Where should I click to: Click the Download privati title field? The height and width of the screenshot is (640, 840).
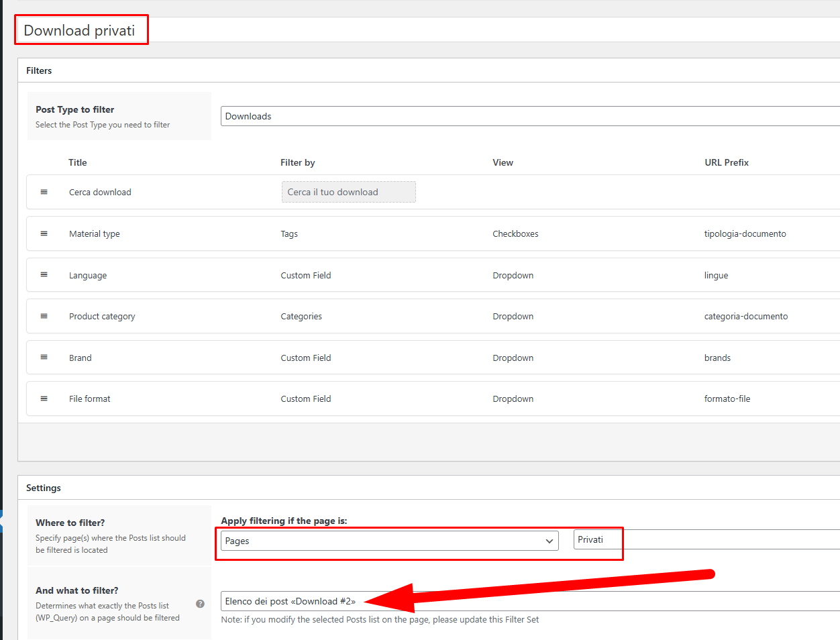click(x=428, y=30)
